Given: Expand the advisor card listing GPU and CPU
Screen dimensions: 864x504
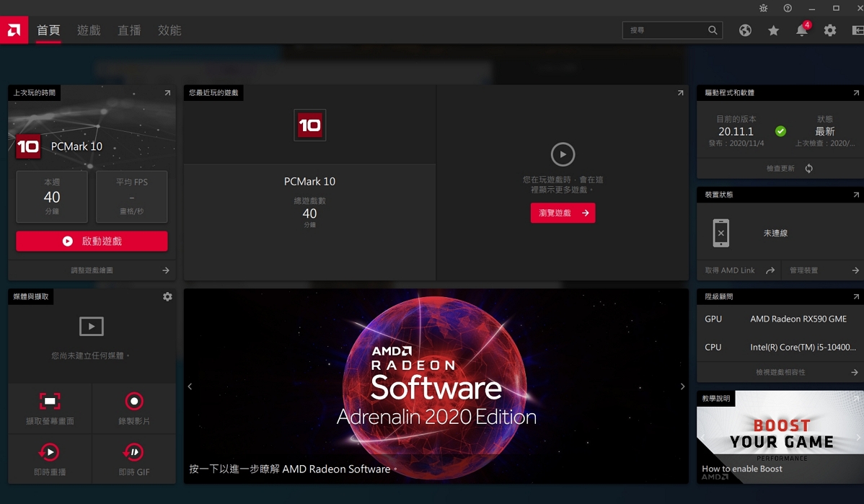Looking at the screenshot, I should click(856, 297).
